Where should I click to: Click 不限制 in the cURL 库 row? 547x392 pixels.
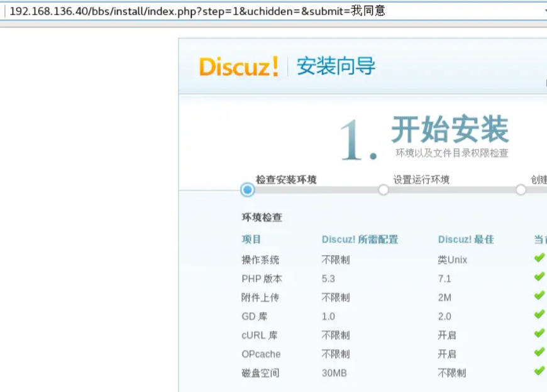[x=336, y=335]
